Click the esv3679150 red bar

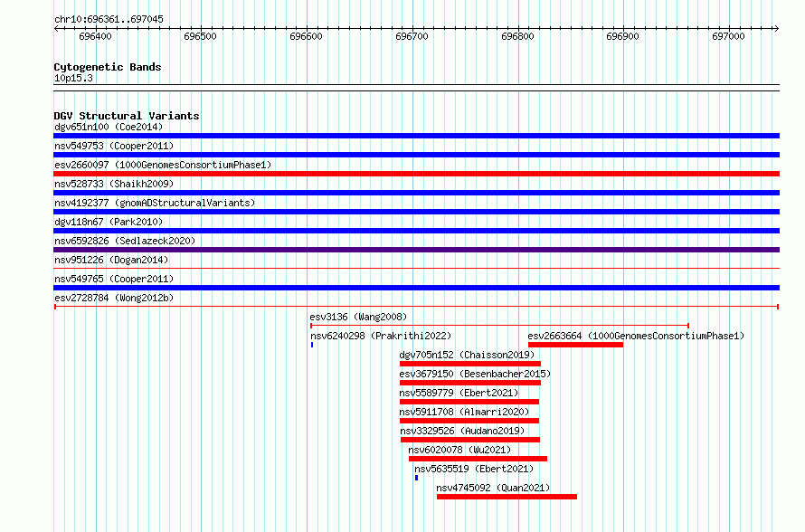(470, 383)
